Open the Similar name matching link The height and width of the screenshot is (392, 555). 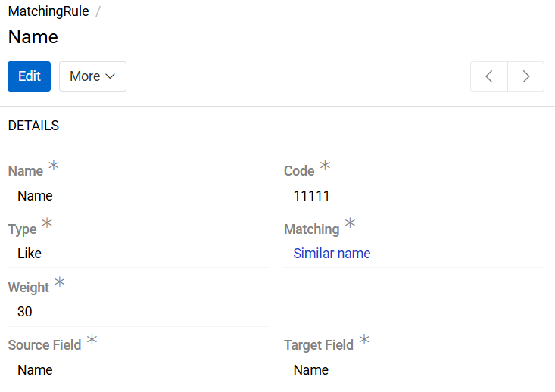pos(332,254)
